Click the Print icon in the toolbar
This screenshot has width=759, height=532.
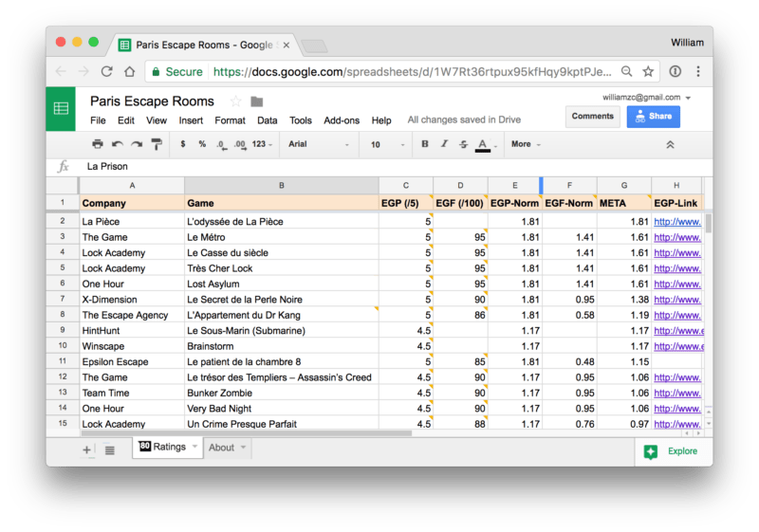[x=98, y=144]
